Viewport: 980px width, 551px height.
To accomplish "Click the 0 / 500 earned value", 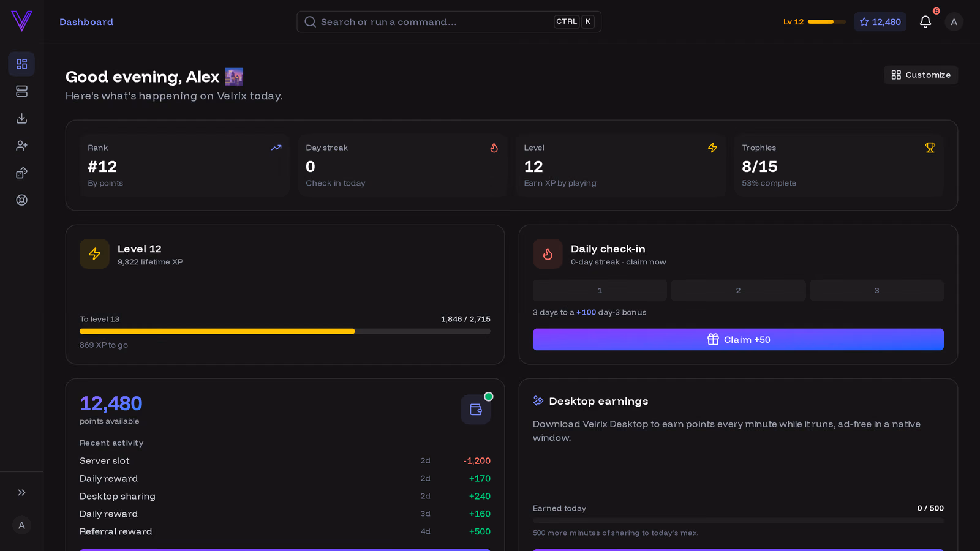I will [930, 508].
